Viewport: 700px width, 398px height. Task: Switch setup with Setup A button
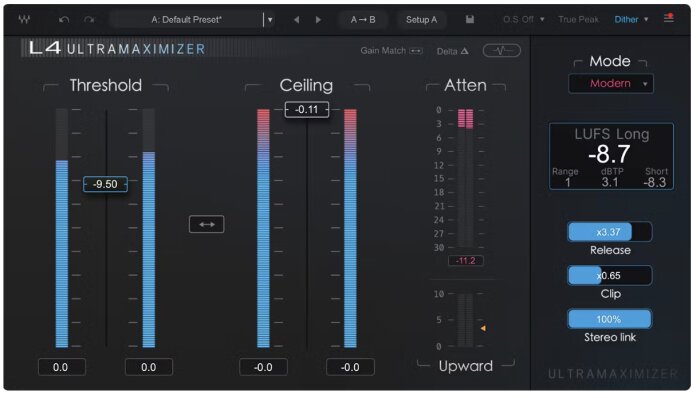tap(421, 20)
